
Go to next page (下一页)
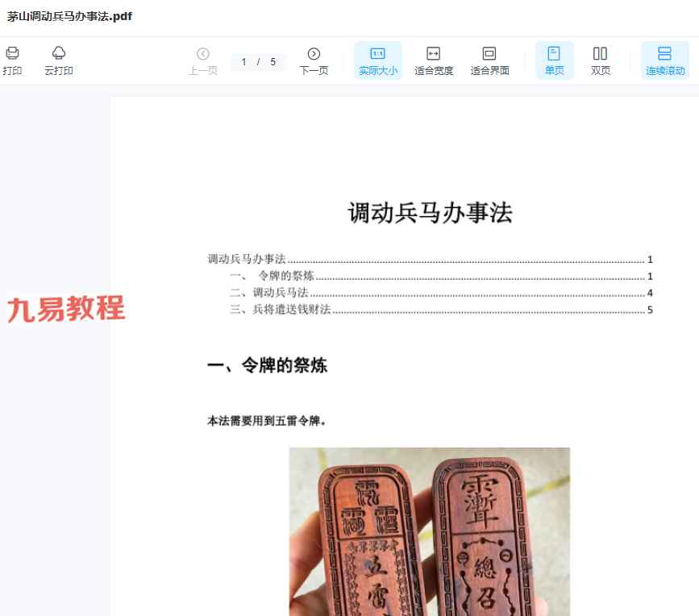(314, 60)
